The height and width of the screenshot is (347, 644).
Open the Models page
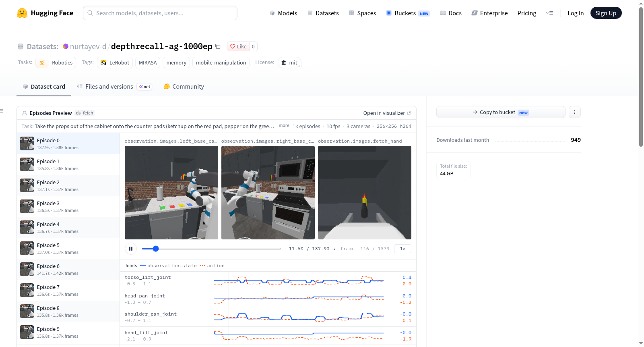tap(283, 13)
